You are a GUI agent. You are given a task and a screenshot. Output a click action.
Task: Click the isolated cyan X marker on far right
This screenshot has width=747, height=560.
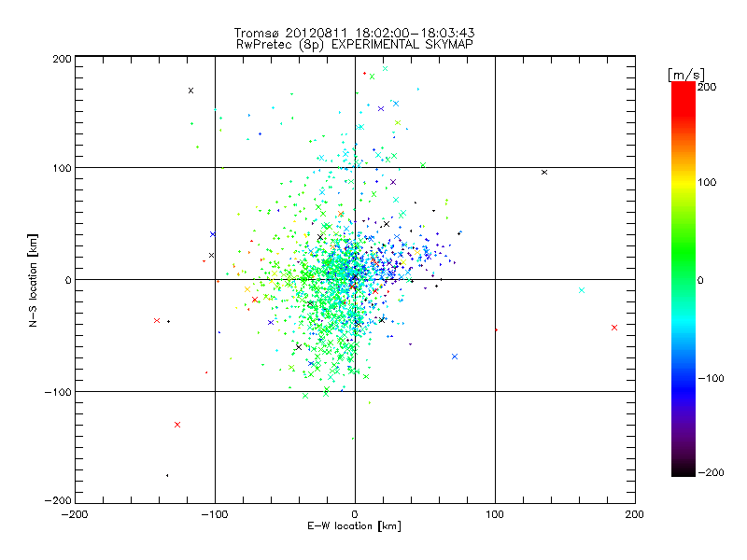(582, 290)
